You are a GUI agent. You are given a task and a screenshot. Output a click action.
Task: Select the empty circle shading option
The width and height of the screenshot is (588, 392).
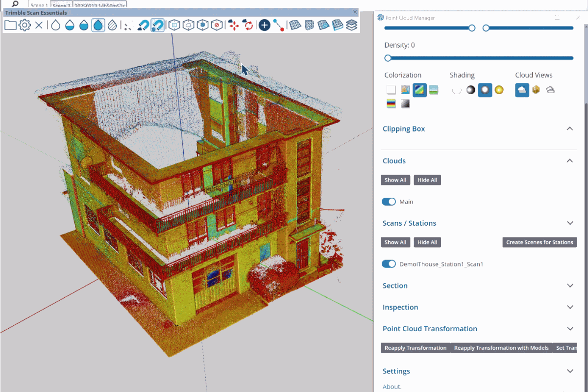457,90
